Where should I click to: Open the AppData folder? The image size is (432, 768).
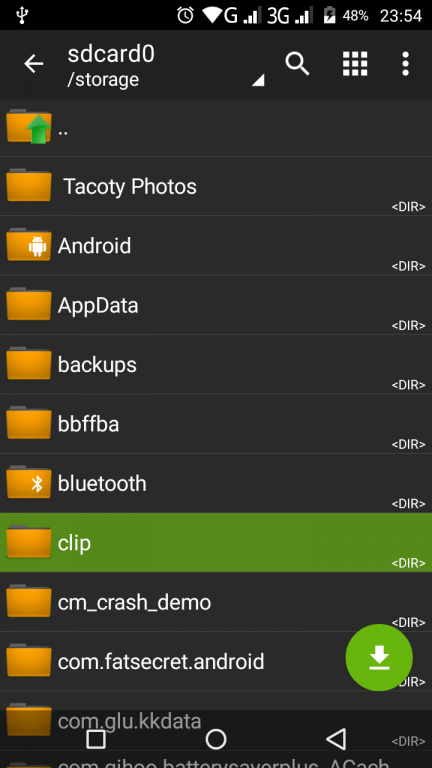tap(216, 305)
